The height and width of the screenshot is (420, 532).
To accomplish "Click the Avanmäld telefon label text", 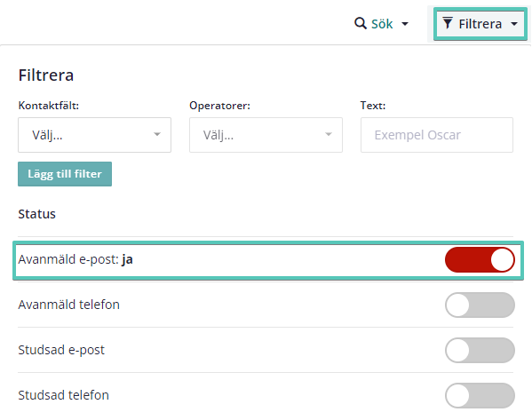I will 69,305.
